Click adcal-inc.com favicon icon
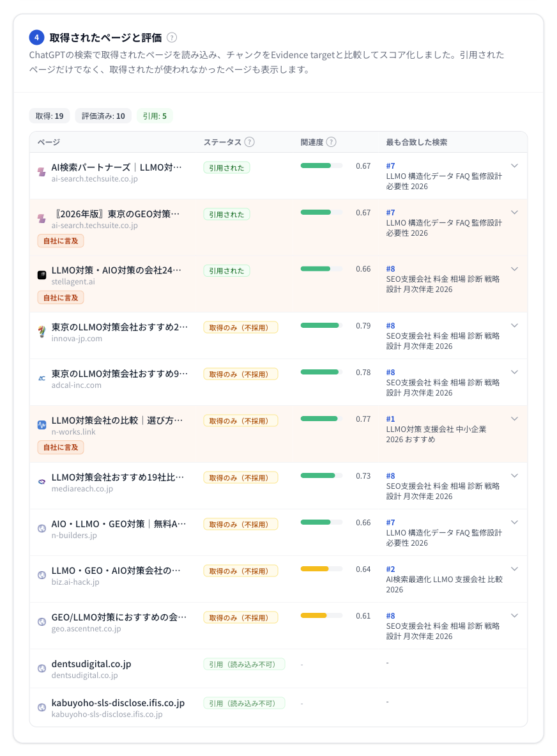 pyautogui.click(x=42, y=378)
